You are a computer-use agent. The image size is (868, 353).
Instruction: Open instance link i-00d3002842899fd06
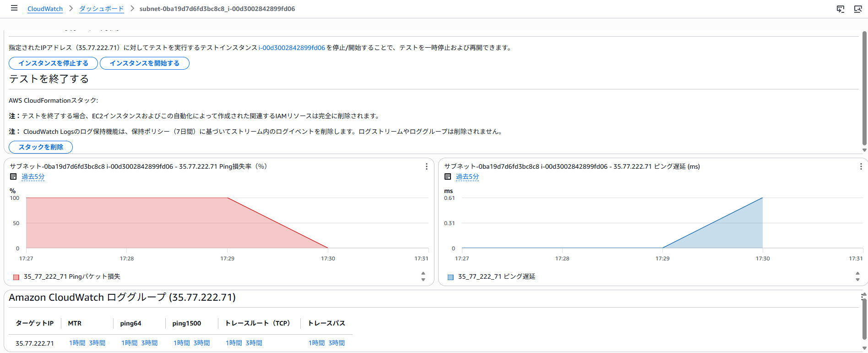292,48
